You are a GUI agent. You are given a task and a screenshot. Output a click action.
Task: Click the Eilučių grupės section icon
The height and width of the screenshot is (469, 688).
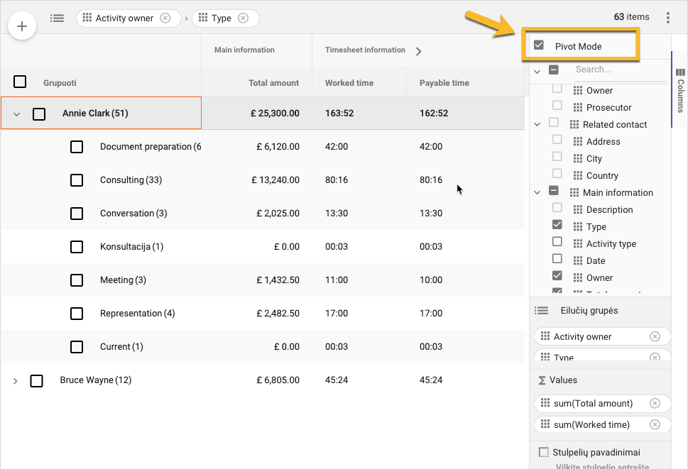click(x=541, y=311)
